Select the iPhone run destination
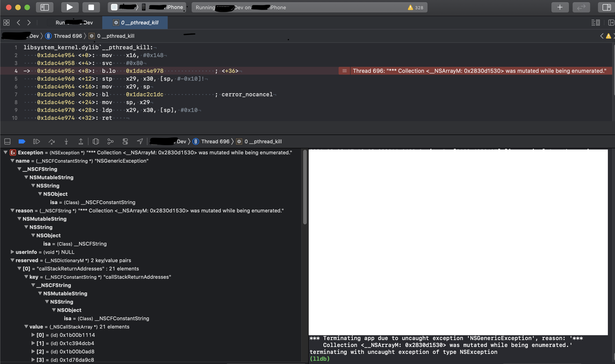 [163, 7]
